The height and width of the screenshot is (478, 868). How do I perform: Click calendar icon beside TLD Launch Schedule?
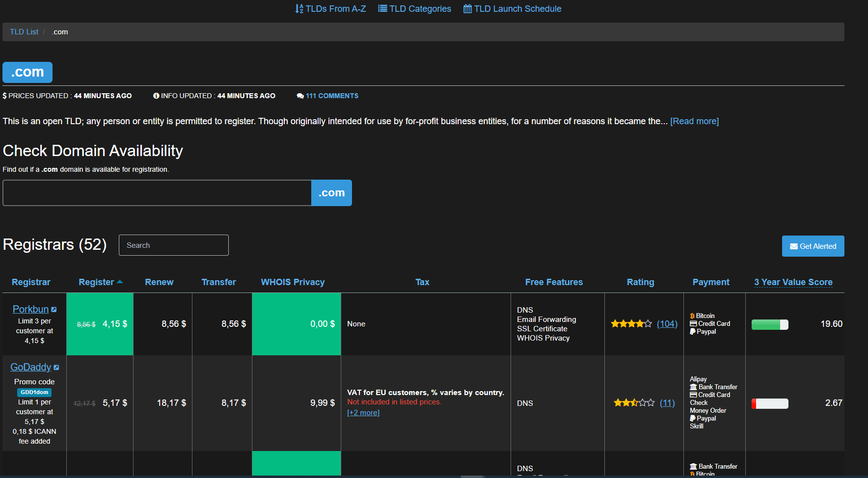pos(467,9)
